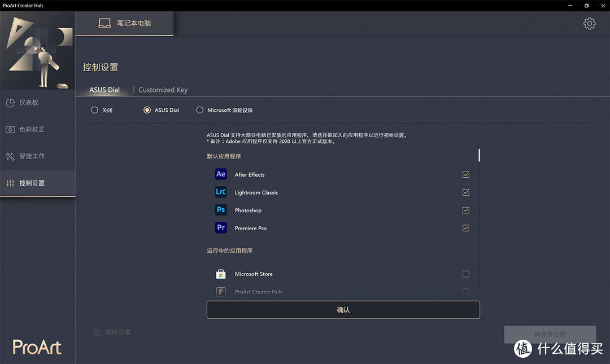
Task: Click the color calibration icon
Action: [x=10, y=129]
